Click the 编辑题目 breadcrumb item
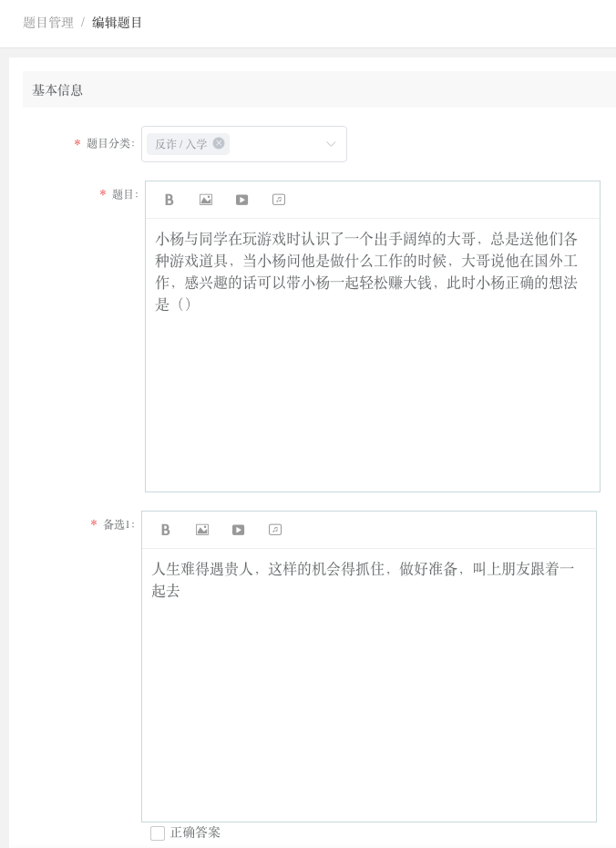The width and height of the screenshot is (616, 848). 117,23
